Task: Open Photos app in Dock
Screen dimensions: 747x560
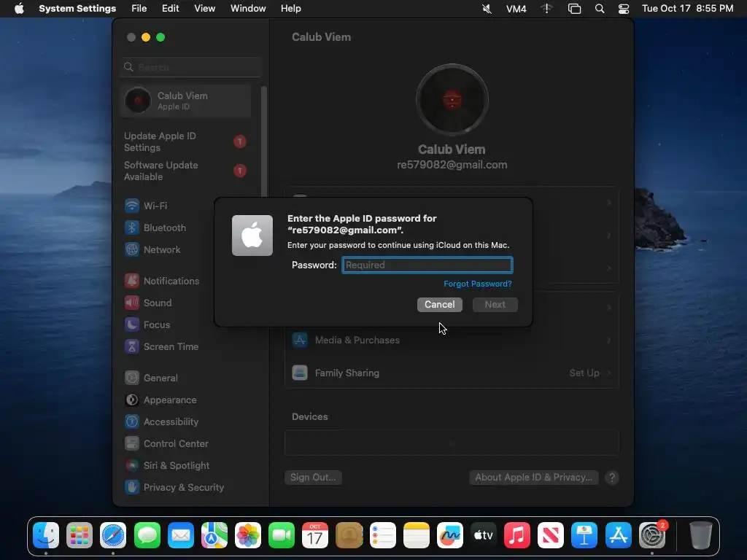Action: pyautogui.click(x=248, y=535)
